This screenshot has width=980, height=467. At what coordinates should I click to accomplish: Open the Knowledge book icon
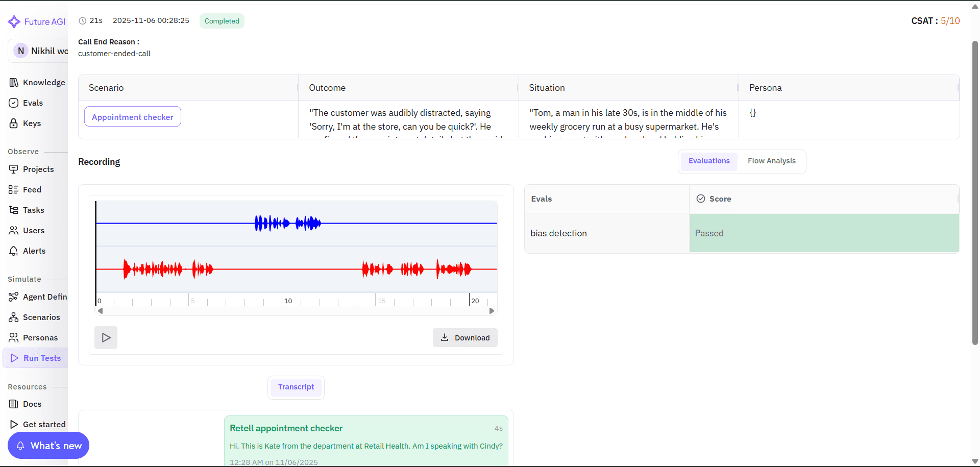[x=14, y=83]
